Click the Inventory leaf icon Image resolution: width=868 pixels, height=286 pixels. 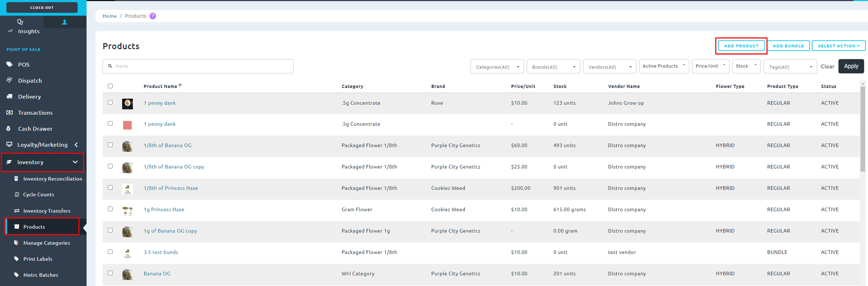[9, 162]
